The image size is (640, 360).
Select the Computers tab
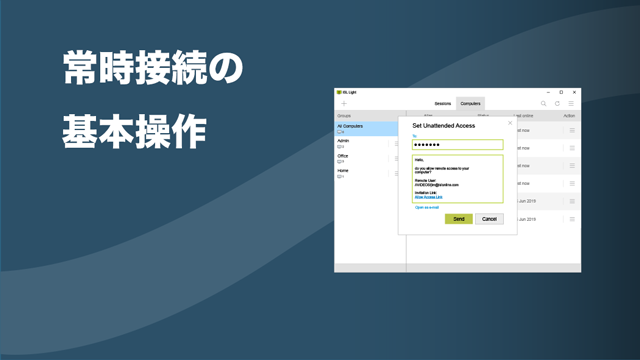(470, 104)
